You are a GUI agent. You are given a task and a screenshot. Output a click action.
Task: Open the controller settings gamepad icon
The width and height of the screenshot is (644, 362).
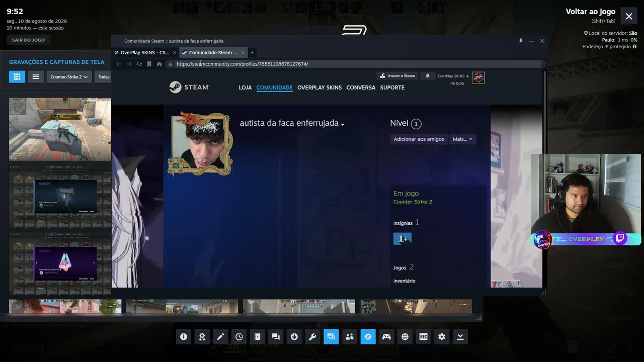pos(386,337)
